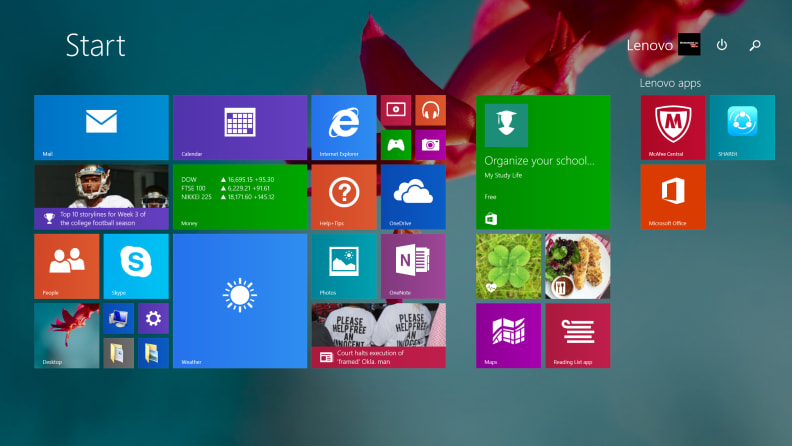The height and width of the screenshot is (446, 792).
Task: Open the Music headphones tile
Action: click(x=430, y=110)
